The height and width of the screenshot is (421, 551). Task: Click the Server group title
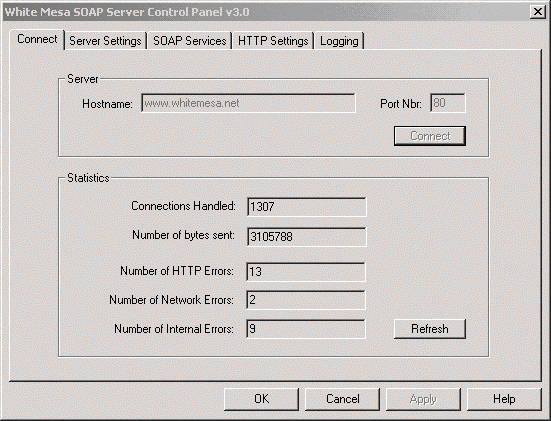[x=83, y=79]
